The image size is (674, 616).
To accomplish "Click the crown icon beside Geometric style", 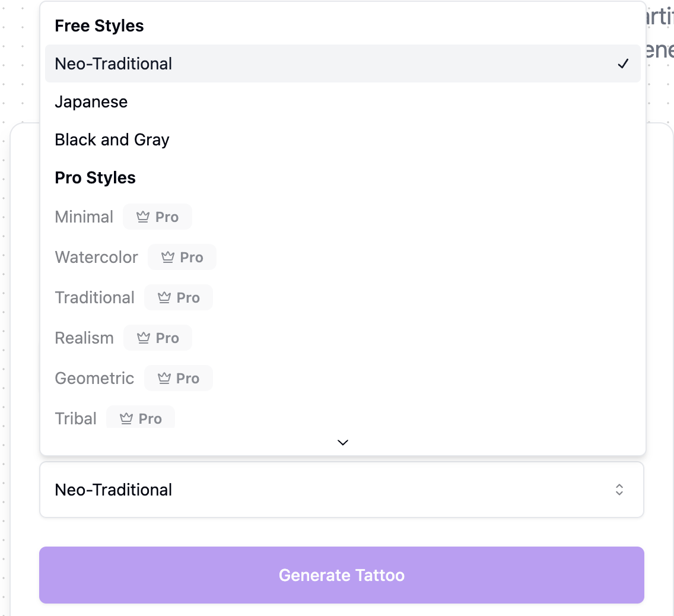I will click(x=163, y=378).
